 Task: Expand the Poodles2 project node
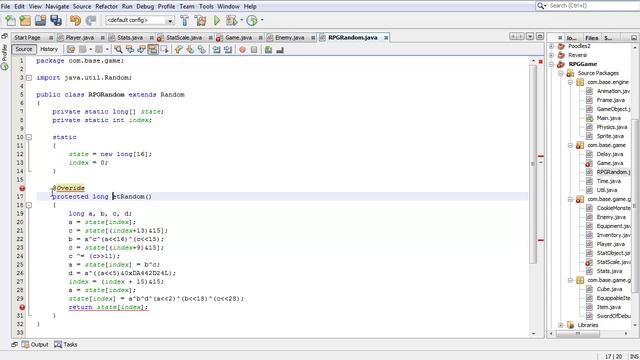pyautogui.click(x=552, y=46)
